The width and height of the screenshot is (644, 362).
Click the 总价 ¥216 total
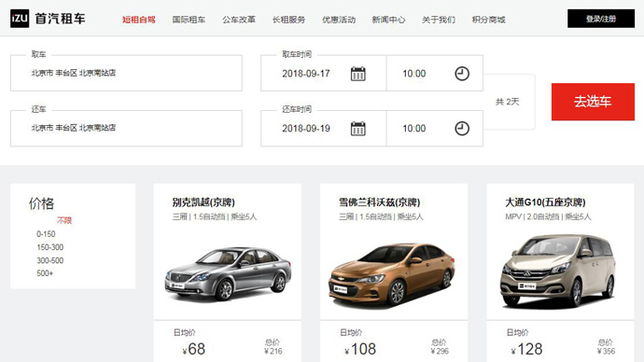tap(273, 347)
